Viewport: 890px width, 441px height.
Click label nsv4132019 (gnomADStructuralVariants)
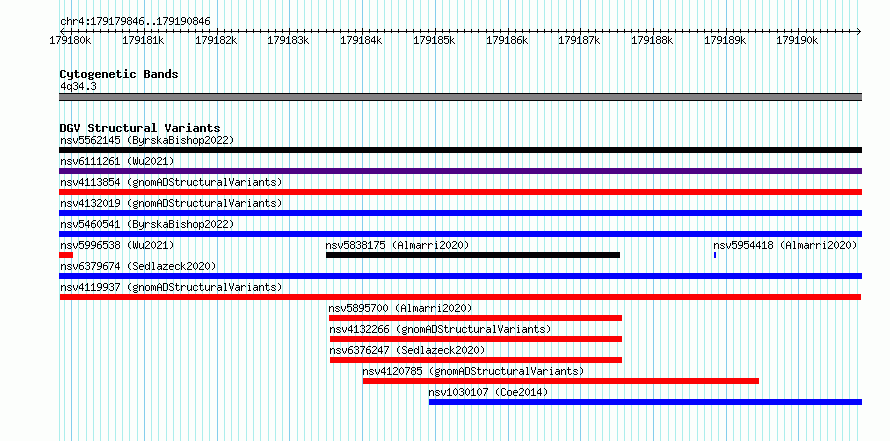pyautogui.click(x=171, y=203)
